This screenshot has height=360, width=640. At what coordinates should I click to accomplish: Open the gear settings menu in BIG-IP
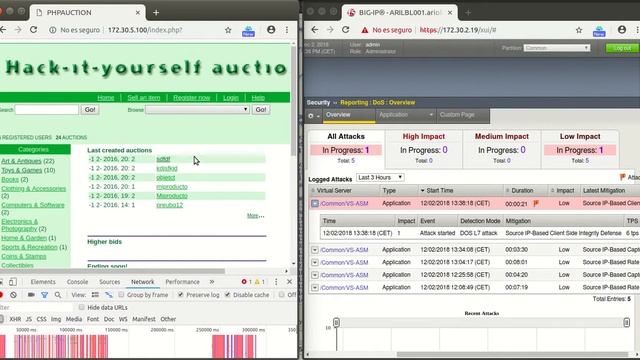click(313, 116)
